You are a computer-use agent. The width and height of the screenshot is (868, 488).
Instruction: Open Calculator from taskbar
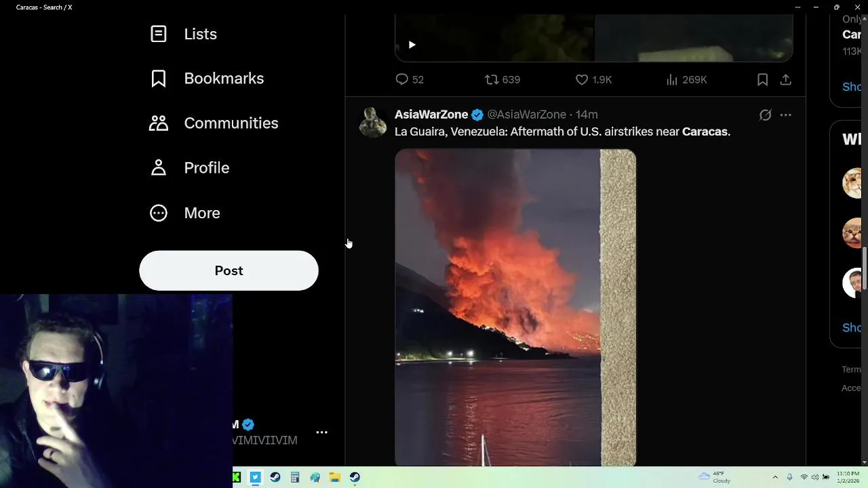[294, 477]
